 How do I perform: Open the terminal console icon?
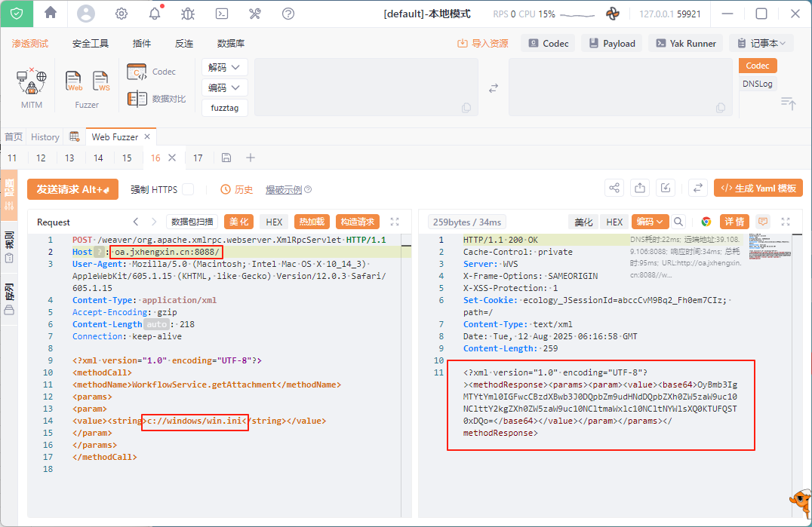point(222,14)
